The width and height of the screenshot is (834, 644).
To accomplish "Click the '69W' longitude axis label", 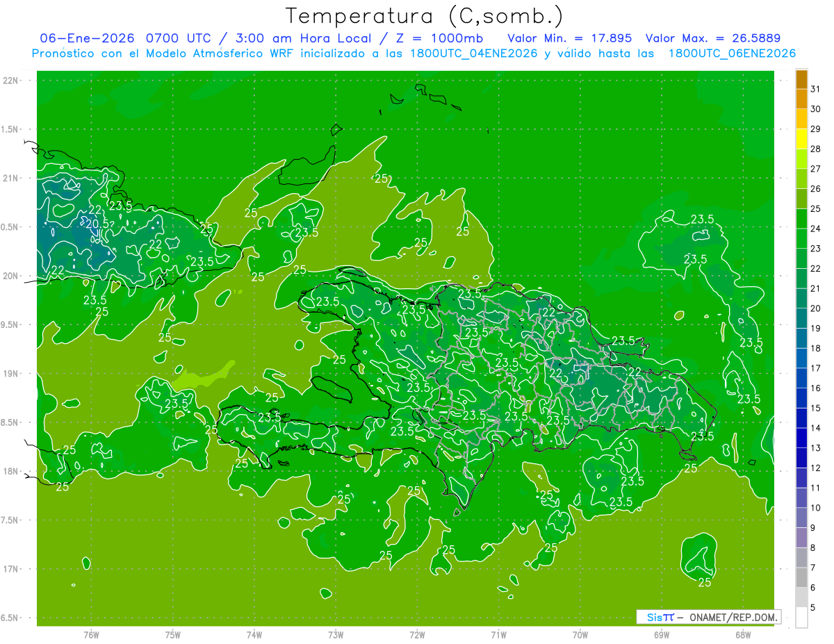I will click(x=662, y=635).
